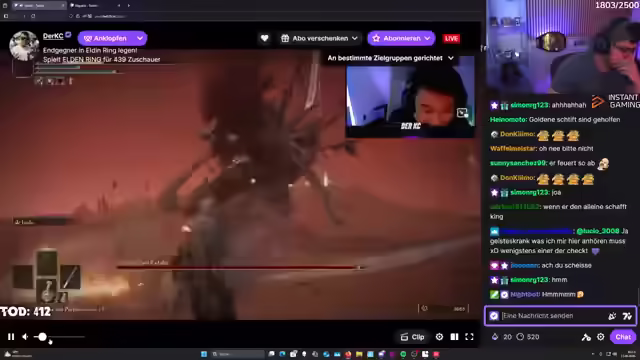
Task: Switch to the first browser tab
Action: tap(39, 5)
